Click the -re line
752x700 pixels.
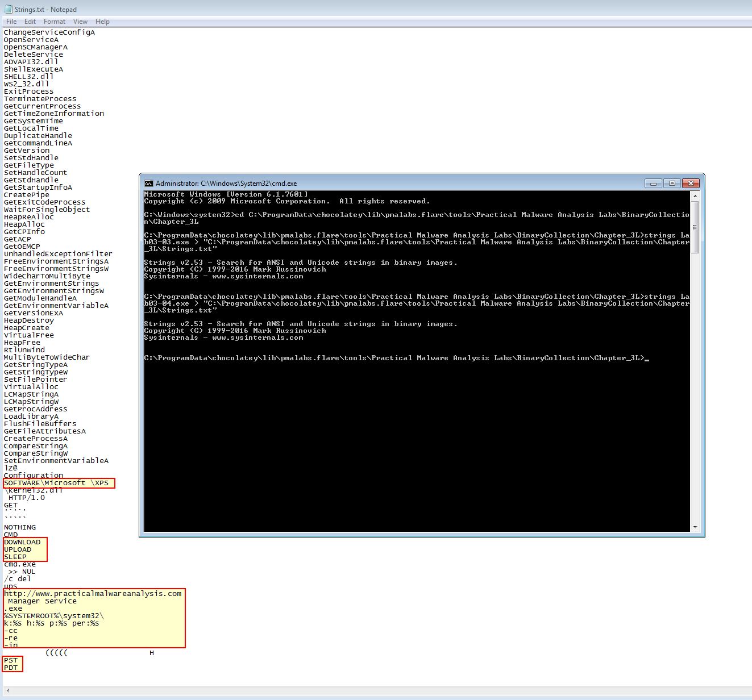coord(11,638)
